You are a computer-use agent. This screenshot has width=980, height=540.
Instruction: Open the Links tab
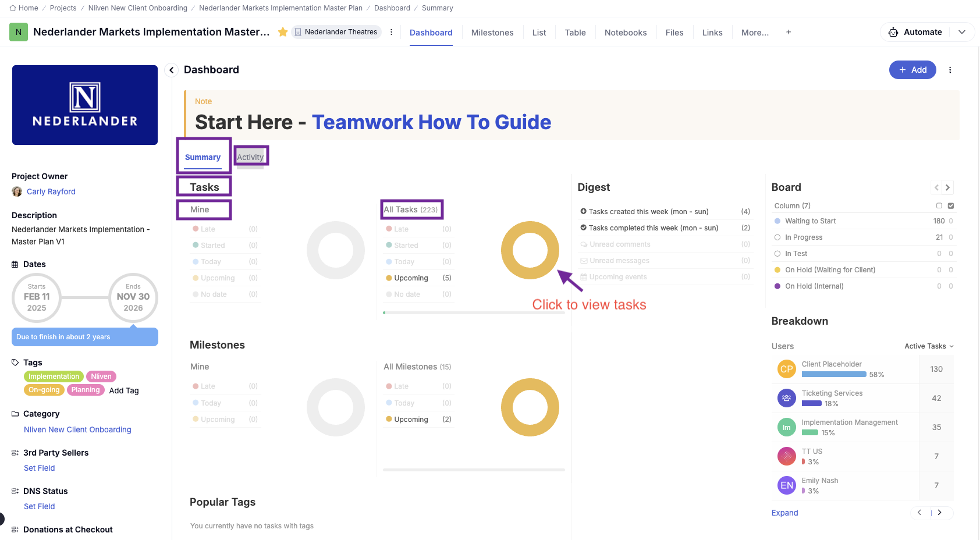[x=712, y=33]
